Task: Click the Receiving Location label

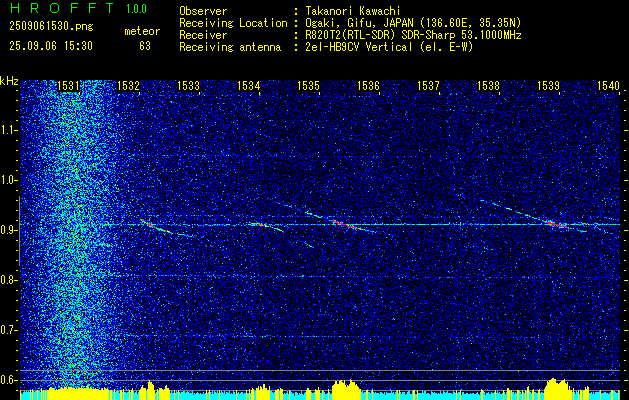Action: pos(233,23)
